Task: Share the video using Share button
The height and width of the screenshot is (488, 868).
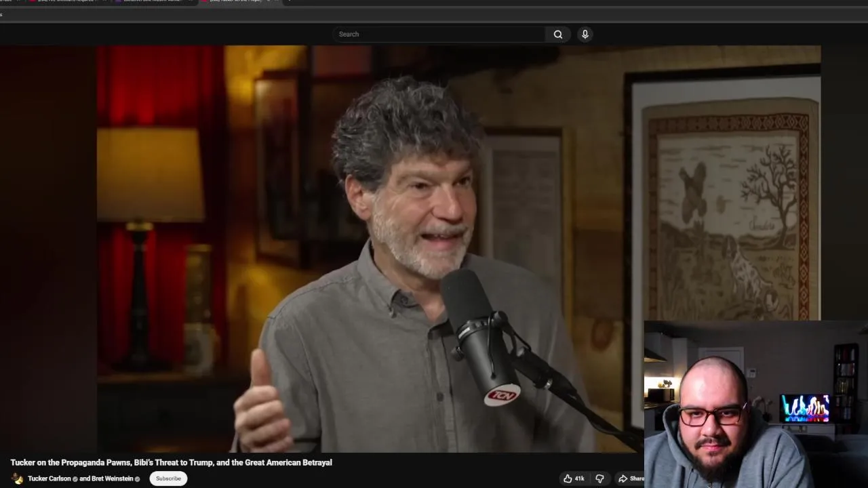Action: (x=631, y=479)
